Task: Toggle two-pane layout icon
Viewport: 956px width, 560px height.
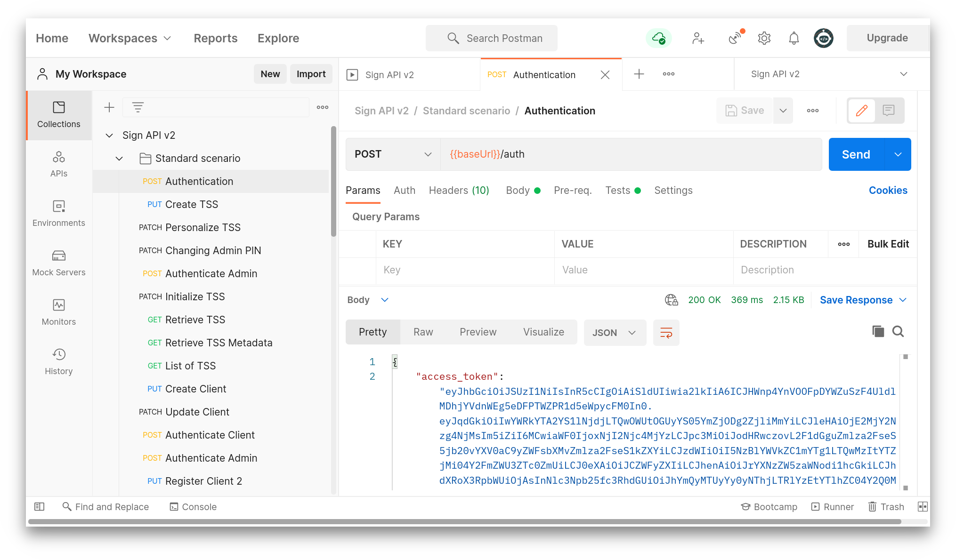Action: point(923,507)
